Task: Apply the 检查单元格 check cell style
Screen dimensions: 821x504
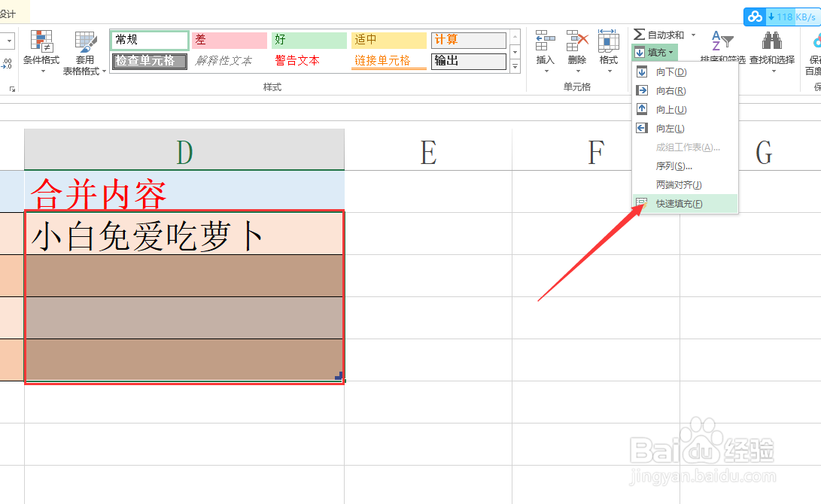Action: pyautogui.click(x=148, y=60)
